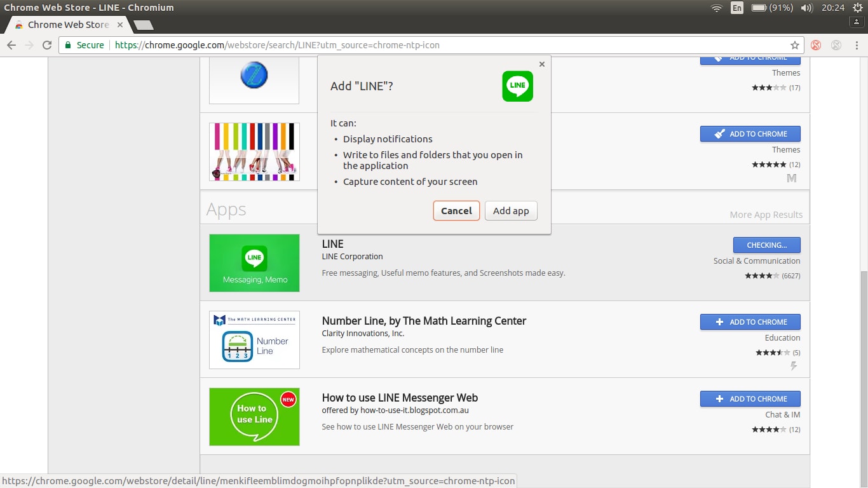Open the Number Line app thumbnail
This screenshot has height=488, width=868.
tap(254, 340)
